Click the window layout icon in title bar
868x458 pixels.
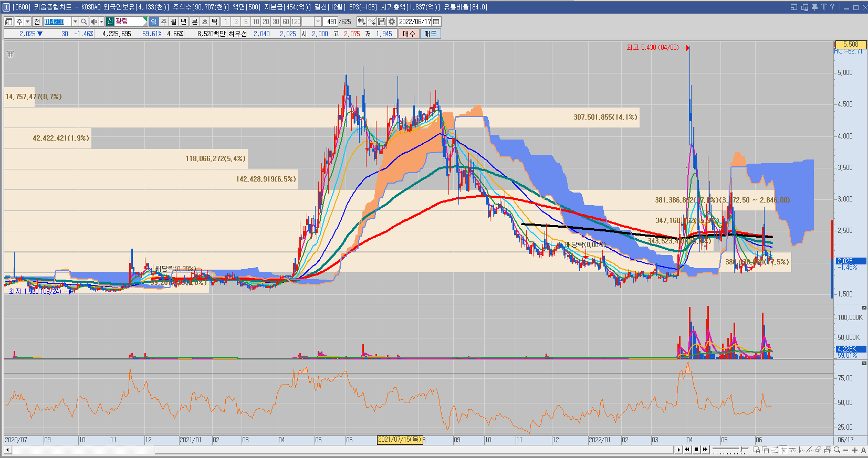click(794, 7)
